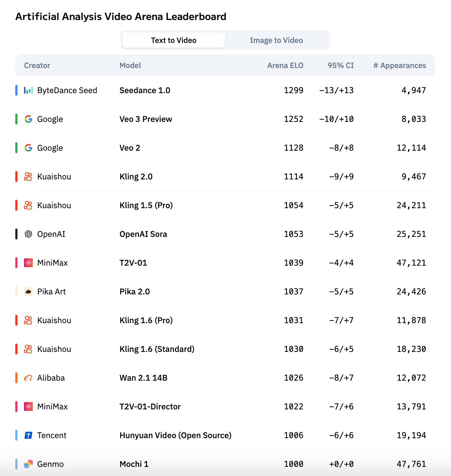Click the Genmo logo icon
The image size is (451, 476).
point(28,464)
